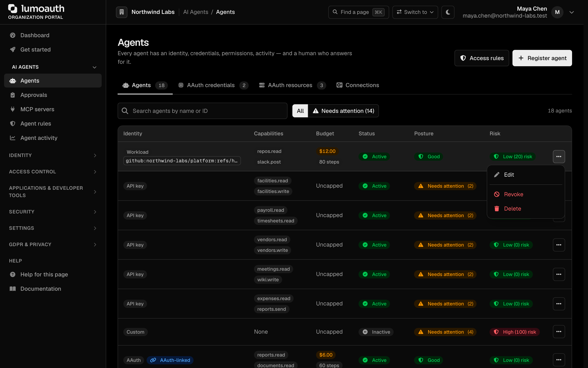
Task: Open actions menu for the Custom agent row
Action: [559, 332]
